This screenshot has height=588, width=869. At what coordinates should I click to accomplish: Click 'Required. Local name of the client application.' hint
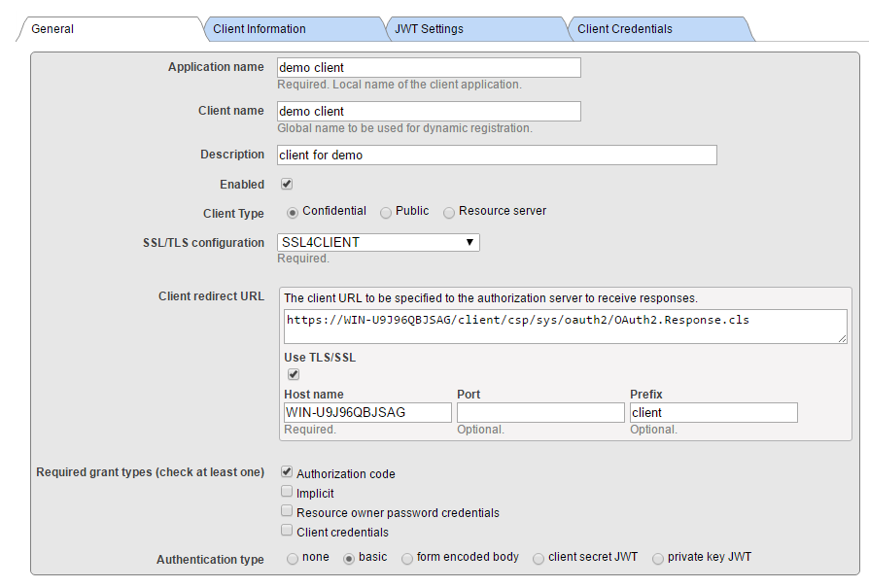[400, 85]
